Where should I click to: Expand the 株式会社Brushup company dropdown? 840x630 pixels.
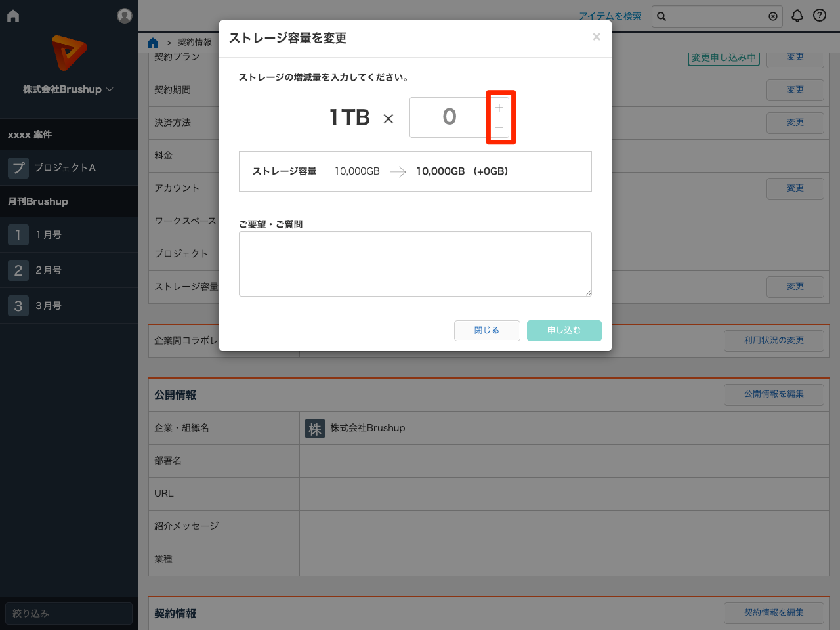[x=68, y=89]
